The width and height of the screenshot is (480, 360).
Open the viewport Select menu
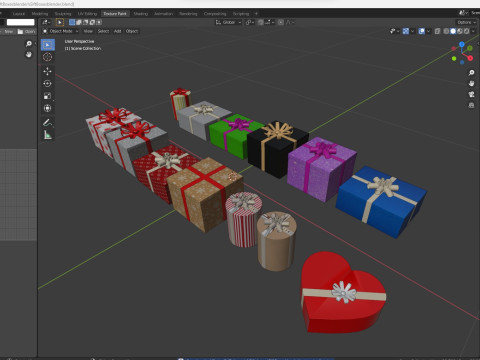103,31
